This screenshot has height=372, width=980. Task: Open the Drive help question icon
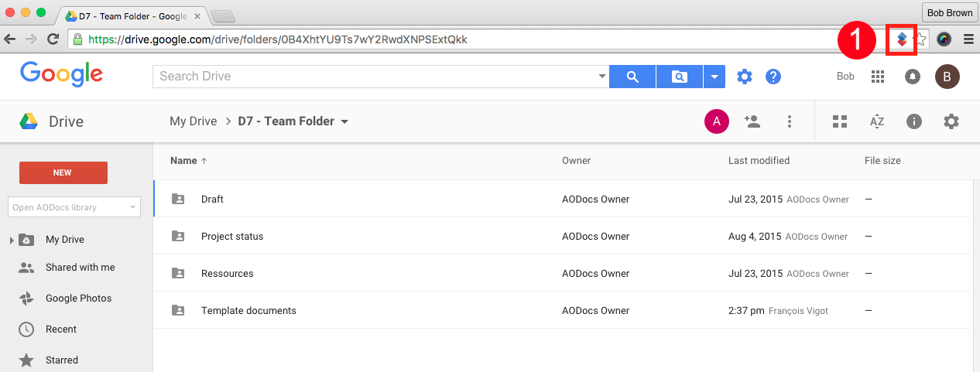pos(773,77)
